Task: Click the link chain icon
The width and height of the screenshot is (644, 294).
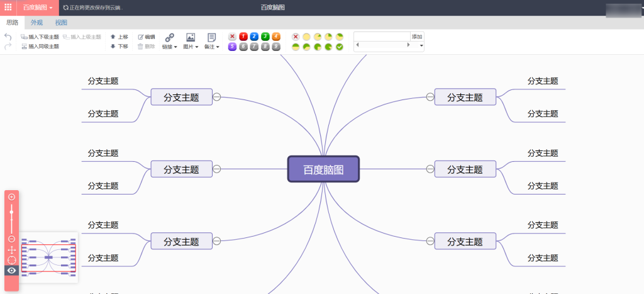Action: [170, 37]
